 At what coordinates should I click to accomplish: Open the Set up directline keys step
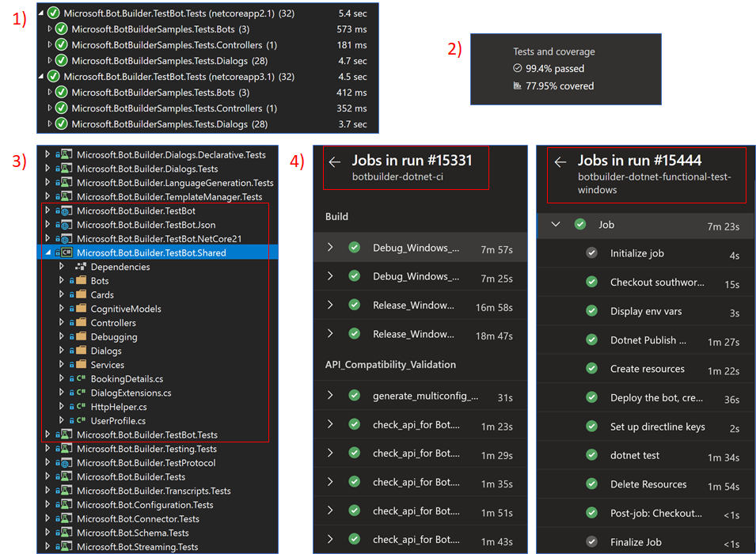645,427
